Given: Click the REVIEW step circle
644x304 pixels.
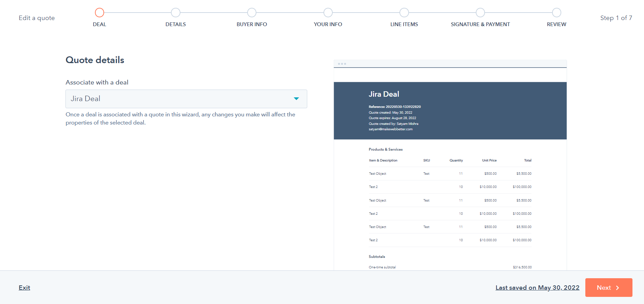Looking at the screenshot, I should pos(557,13).
